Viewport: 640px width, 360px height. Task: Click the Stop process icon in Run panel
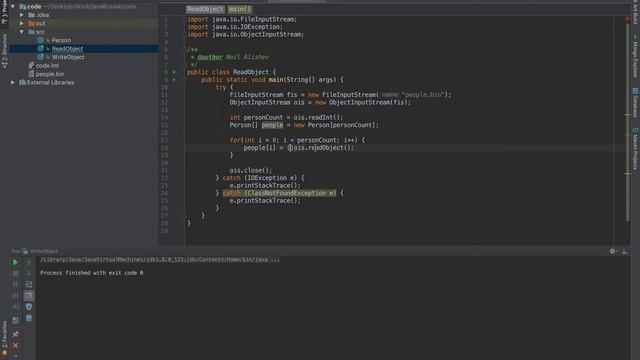[x=15, y=273]
